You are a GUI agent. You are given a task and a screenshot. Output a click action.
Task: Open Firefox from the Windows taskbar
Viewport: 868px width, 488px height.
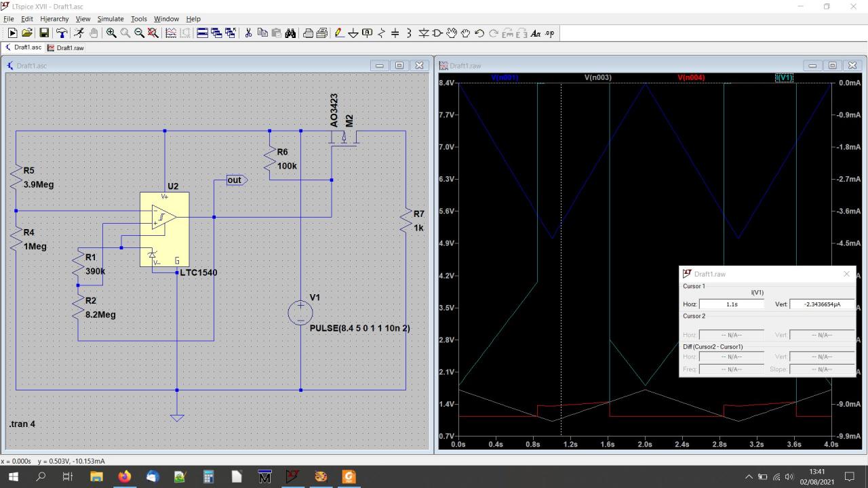coord(124,476)
